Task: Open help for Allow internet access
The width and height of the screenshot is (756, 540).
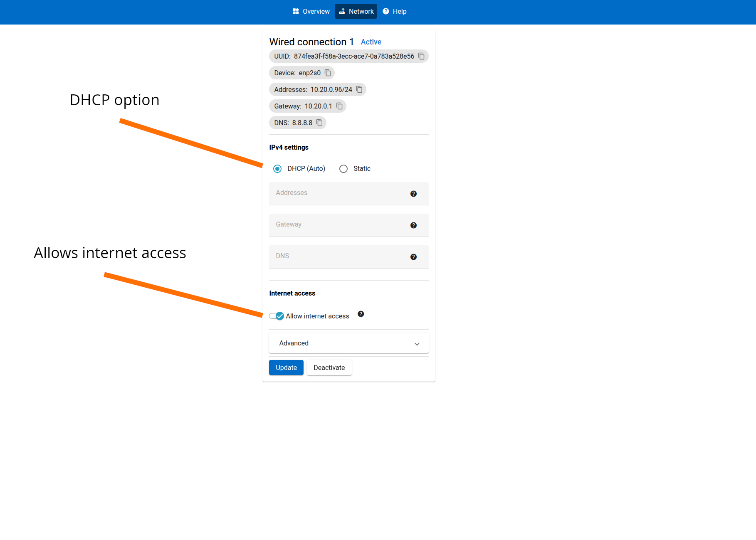Action: click(x=361, y=314)
